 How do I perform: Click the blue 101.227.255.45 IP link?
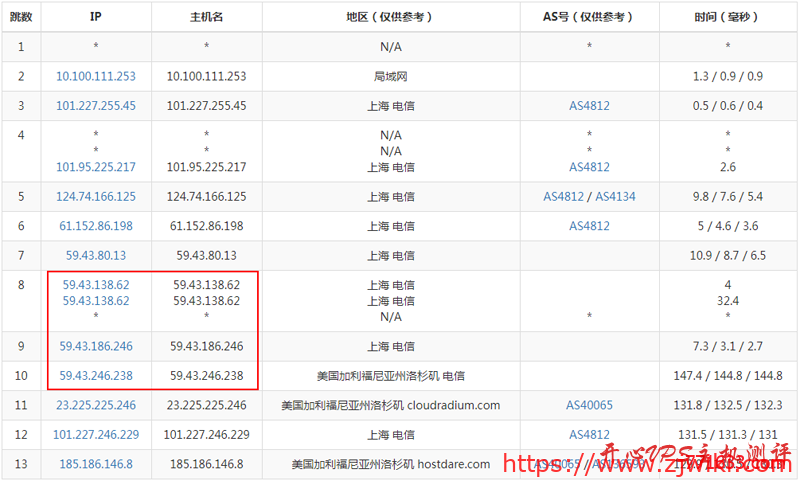click(96, 106)
